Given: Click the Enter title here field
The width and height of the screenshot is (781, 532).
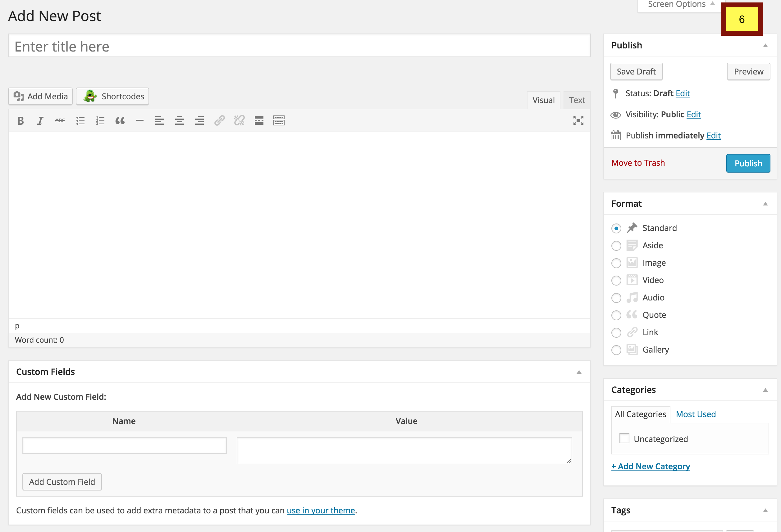Looking at the screenshot, I should click(x=299, y=46).
